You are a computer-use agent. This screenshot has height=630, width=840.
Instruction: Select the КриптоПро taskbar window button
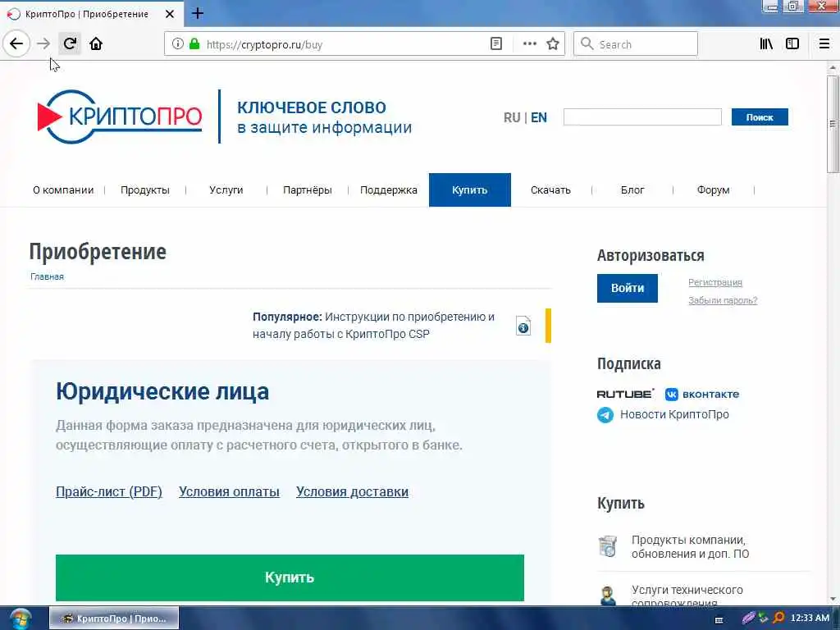click(x=114, y=619)
